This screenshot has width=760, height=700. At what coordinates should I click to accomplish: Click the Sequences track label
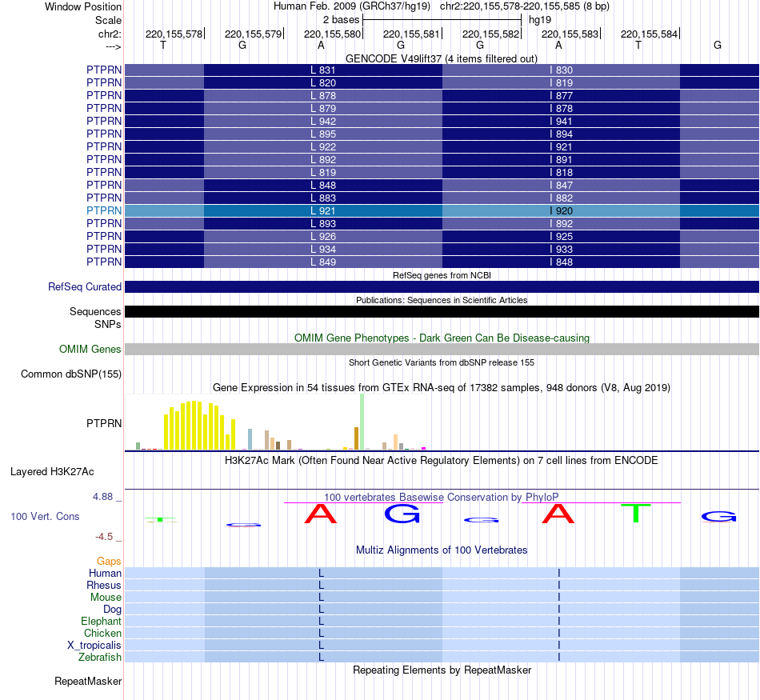click(x=95, y=311)
